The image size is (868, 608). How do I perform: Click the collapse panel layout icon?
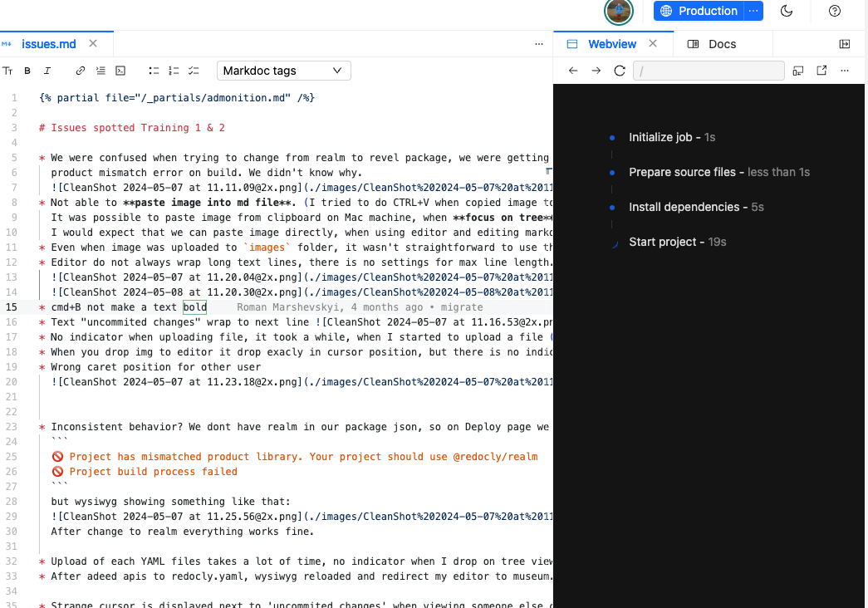point(845,44)
